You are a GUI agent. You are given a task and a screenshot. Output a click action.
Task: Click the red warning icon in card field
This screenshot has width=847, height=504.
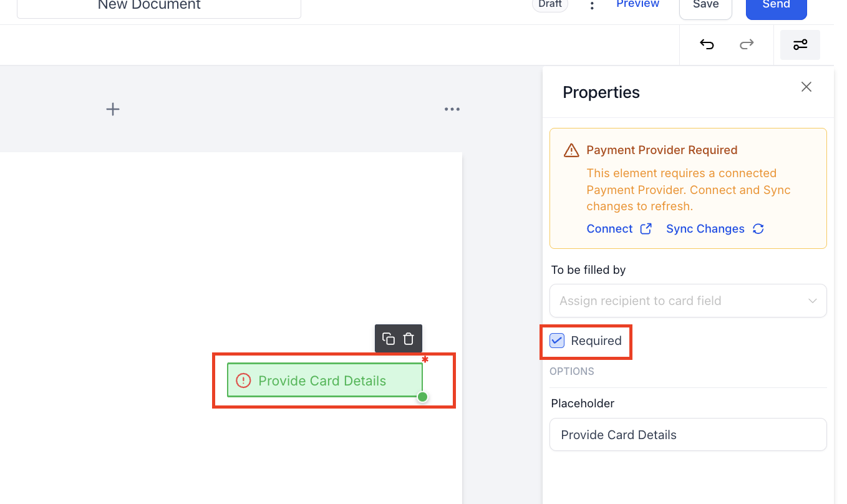point(243,380)
